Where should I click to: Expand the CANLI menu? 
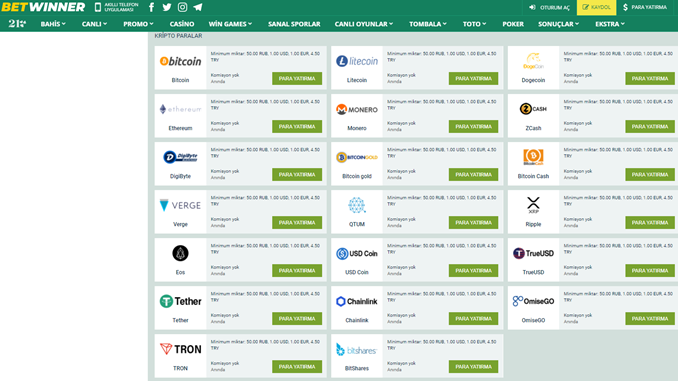[x=94, y=24]
